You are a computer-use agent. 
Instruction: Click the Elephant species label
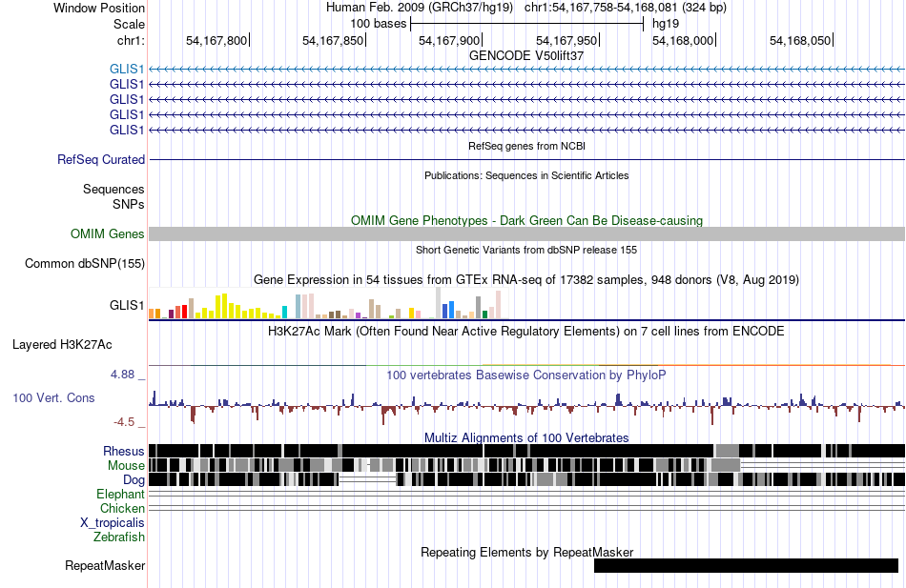tap(120, 495)
